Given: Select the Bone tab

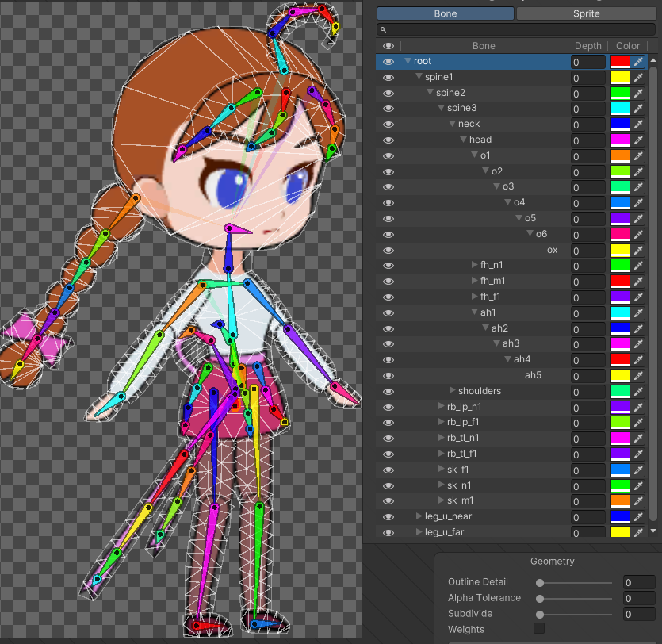Looking at the screenshot, I should click(x=446, y=13).
